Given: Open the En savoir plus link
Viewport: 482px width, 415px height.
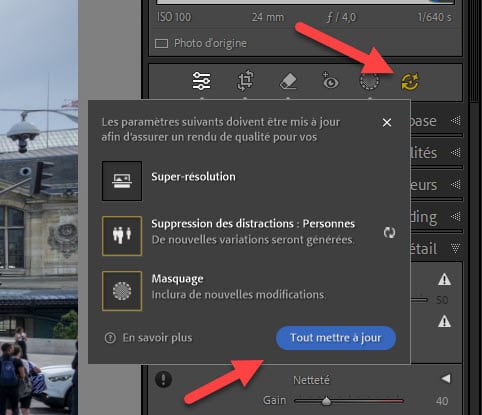Looking at the screenshot, I should click(x=157, y=338).
